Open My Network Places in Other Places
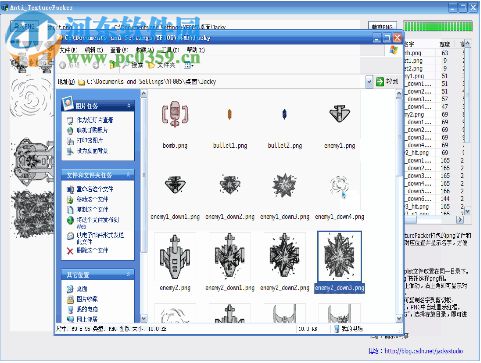Image resolution: width=481 pixels, height=363 pixels. click(x=82, y=319)
